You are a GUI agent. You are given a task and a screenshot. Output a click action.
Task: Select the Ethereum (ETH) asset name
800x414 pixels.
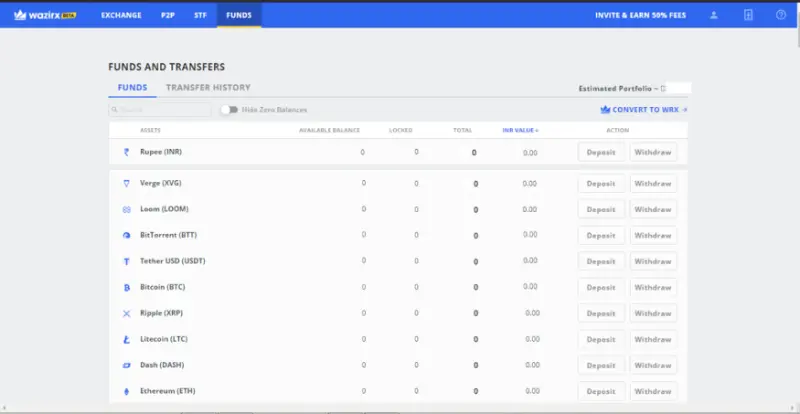coord(167,391)
